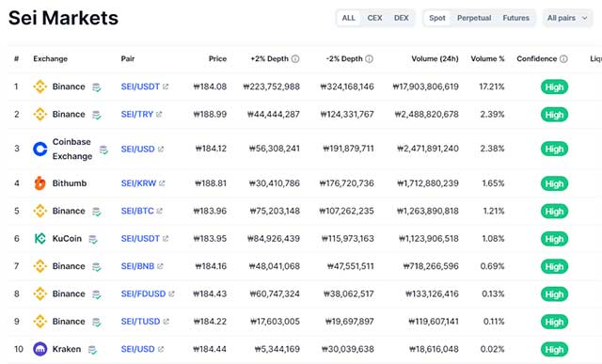Click external link icon next to SEI/FDUSD
The height and width of the screenshot is (364, 602).
pyautogui.click(x=171, y=294)
